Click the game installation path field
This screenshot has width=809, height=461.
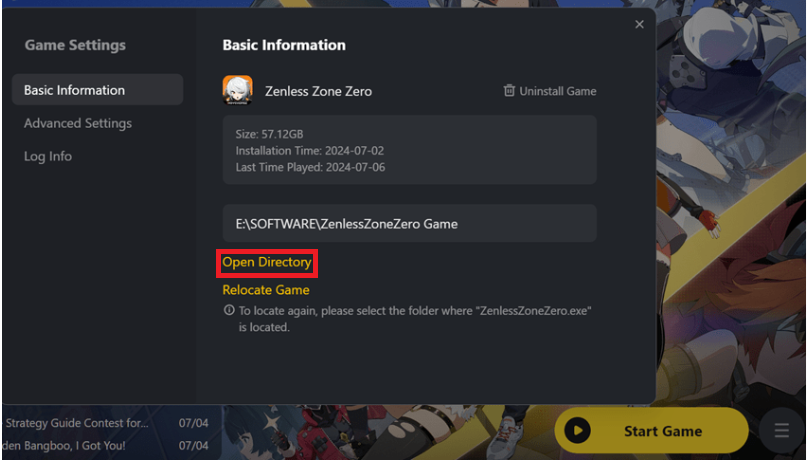coord(410,223)
